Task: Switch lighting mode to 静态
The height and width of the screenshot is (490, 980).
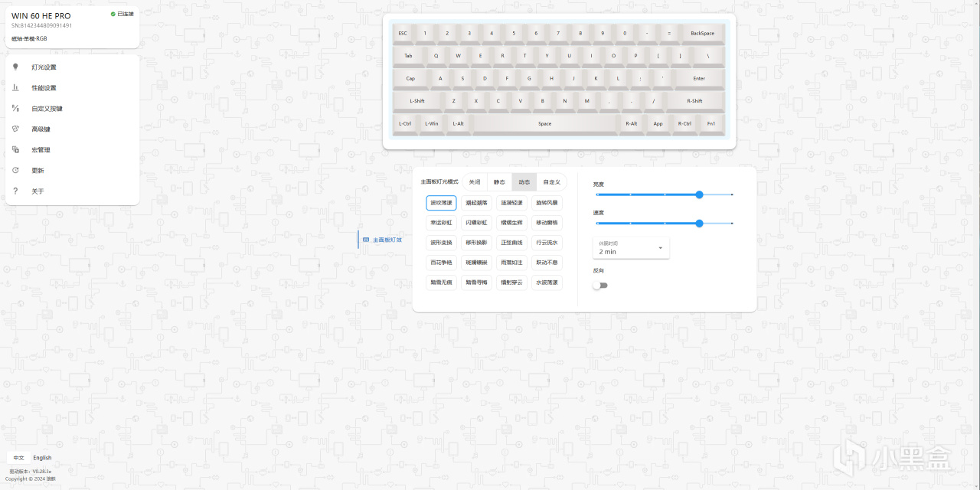Action: [x=499, y=182]
